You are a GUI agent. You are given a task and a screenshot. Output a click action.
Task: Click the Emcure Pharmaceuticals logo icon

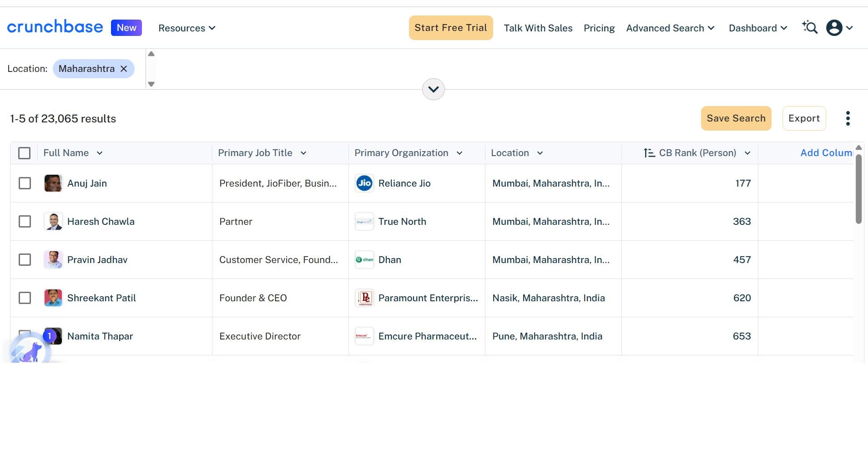364,336
